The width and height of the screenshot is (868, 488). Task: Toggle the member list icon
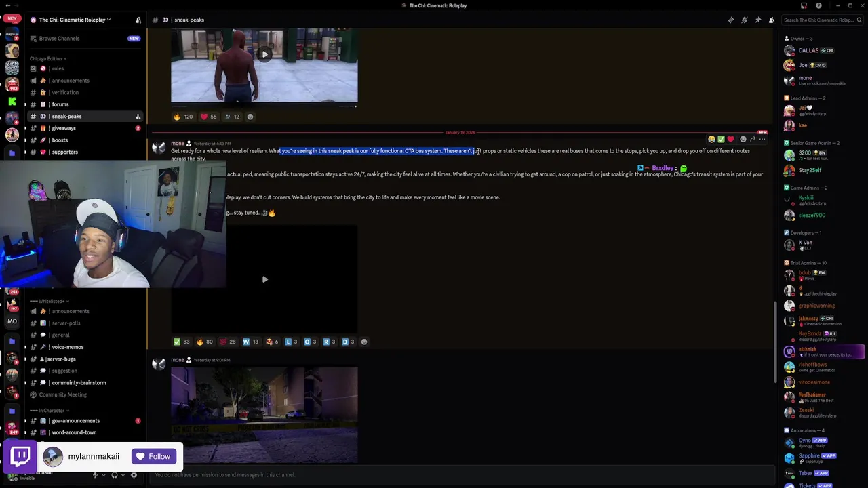click(x=772, y=20)
